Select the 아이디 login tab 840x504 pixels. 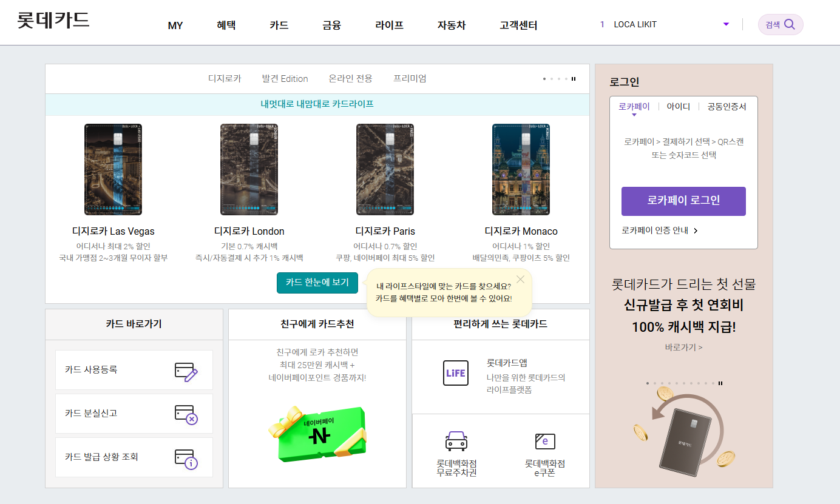[x=679, y=106]
